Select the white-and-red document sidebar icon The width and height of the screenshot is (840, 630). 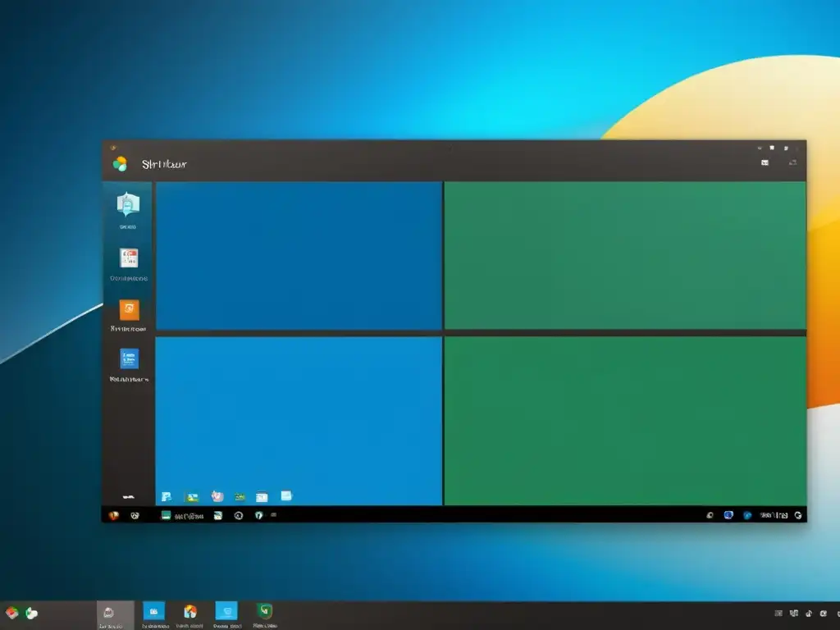[129, 258]
